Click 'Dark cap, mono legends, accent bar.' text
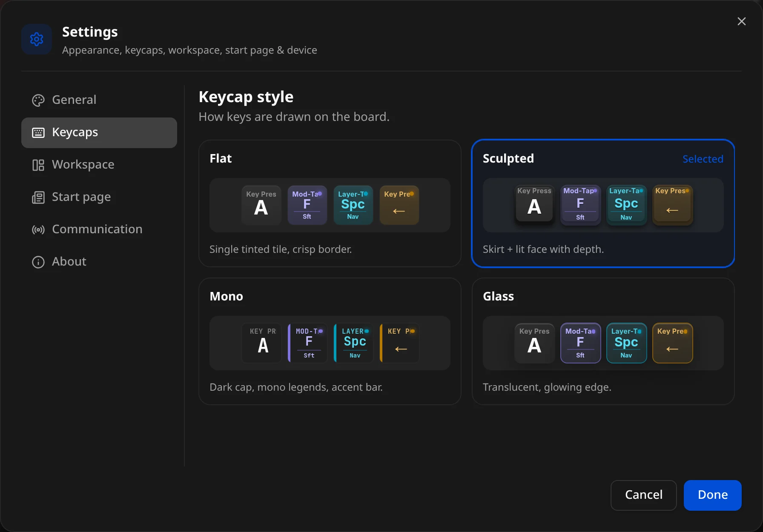This screenshot has height=532, width=763. [x=296, y=387]
